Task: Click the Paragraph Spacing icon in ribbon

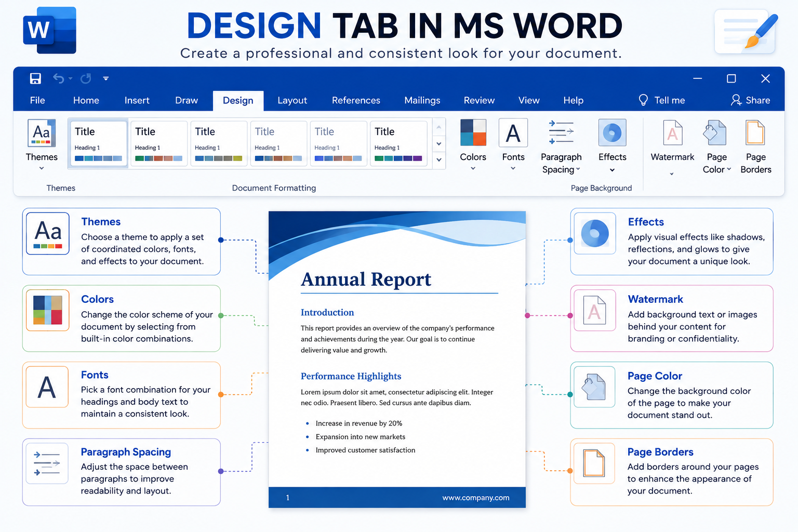Action: point(561,132)
